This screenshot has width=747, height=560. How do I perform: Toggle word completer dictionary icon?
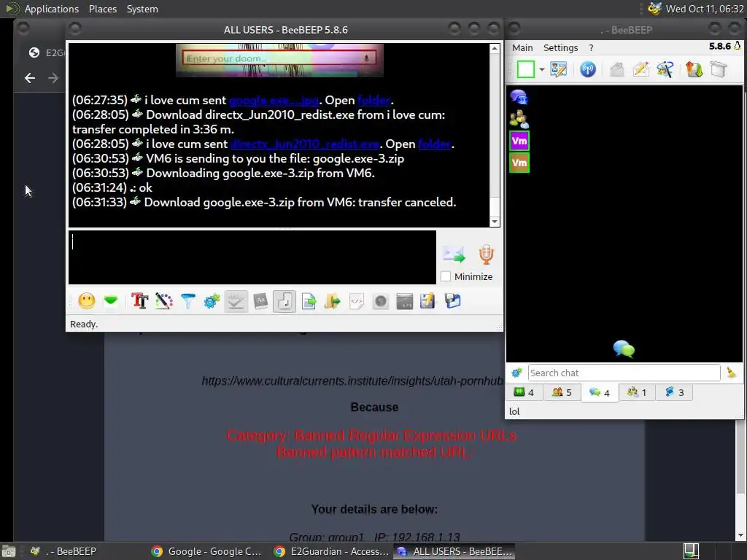tap(260, 301)
